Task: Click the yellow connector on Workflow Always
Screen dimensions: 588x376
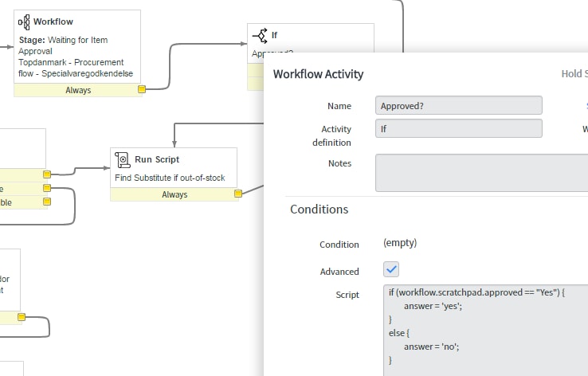Action: pos(141,89)
